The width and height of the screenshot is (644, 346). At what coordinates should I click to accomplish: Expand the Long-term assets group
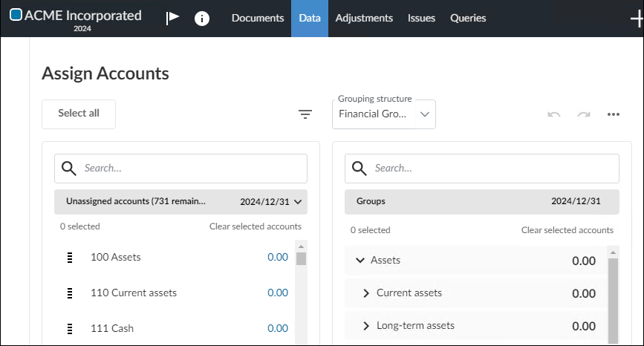click(x=365, y=326)
